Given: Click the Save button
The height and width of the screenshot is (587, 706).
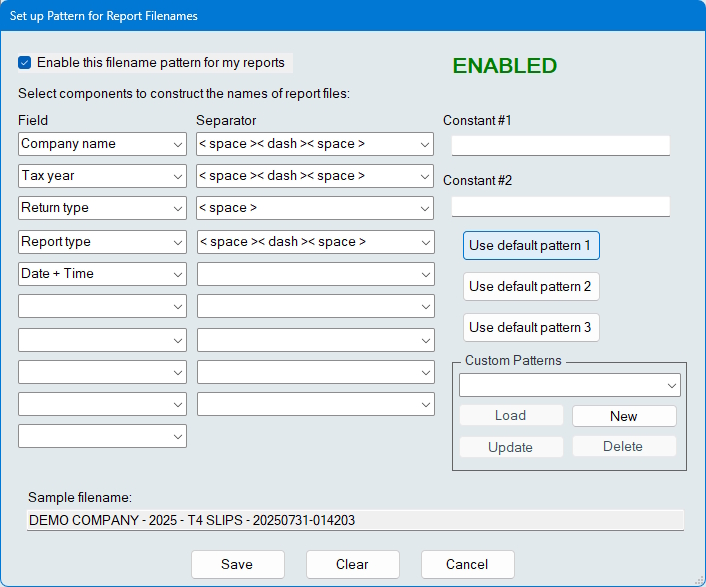Looking at the screenshot, I should 237,564.
